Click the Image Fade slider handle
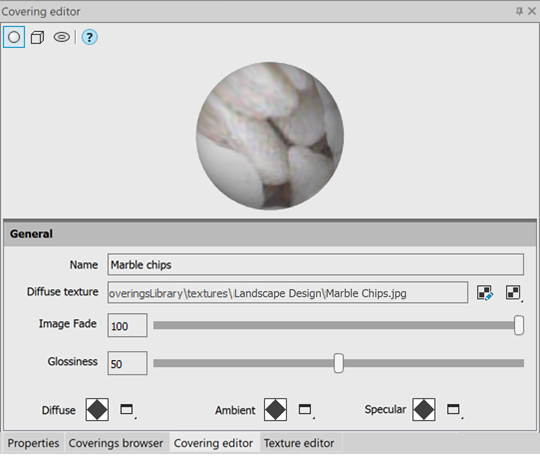Screen dimensions: 540x457 click(519, 325)
